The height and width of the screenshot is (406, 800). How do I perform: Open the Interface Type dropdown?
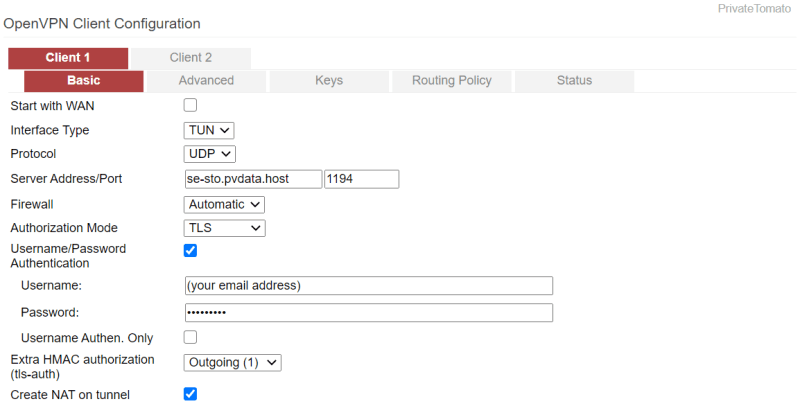point(210,130)
